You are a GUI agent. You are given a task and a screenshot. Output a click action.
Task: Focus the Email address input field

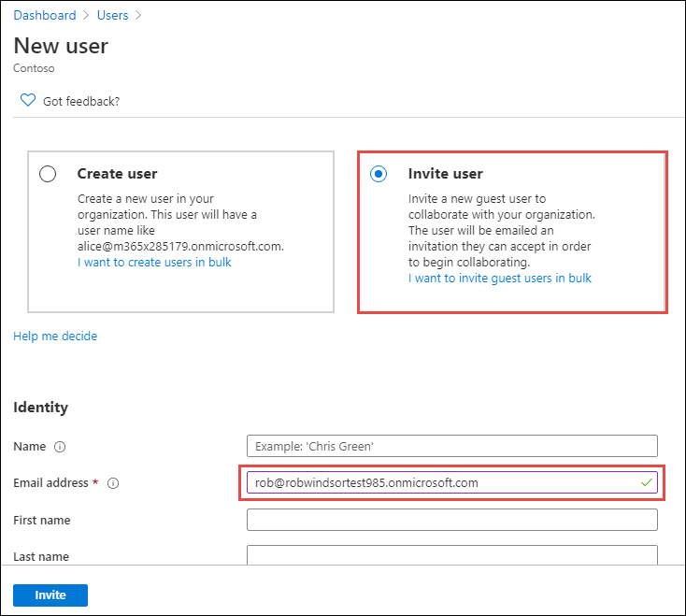452,482
